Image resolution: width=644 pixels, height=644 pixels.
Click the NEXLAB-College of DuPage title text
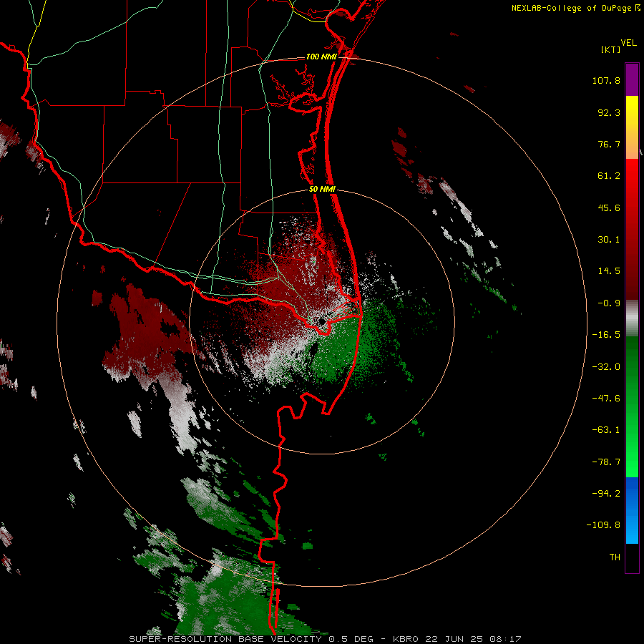coord(571,8)
